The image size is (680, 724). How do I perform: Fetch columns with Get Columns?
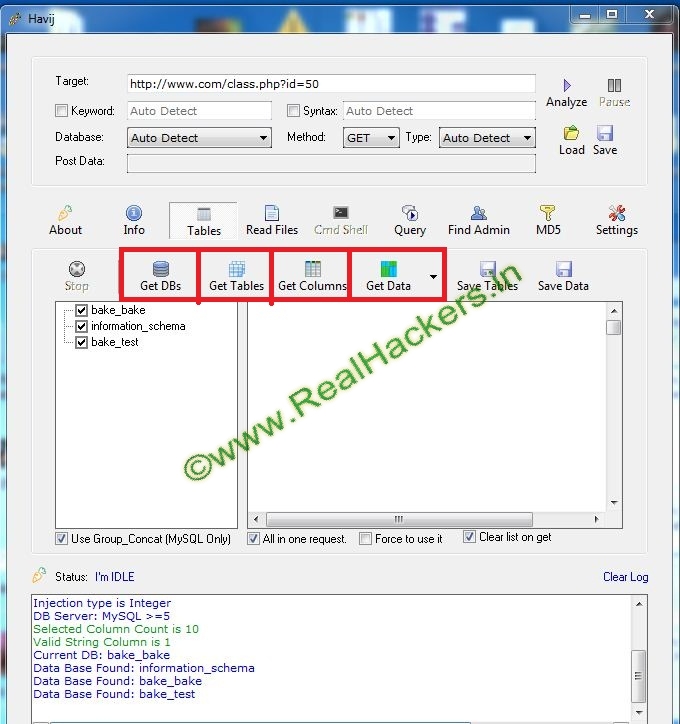coord(312,276)
